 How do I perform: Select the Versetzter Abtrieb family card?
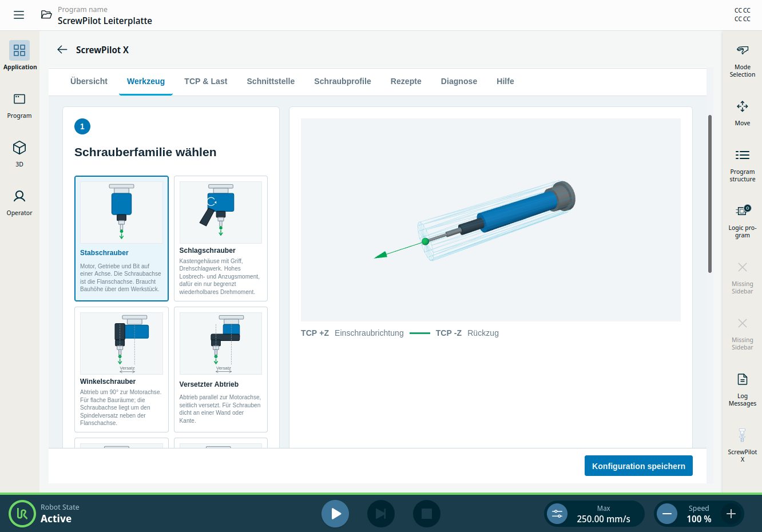(x=221, y=370)
